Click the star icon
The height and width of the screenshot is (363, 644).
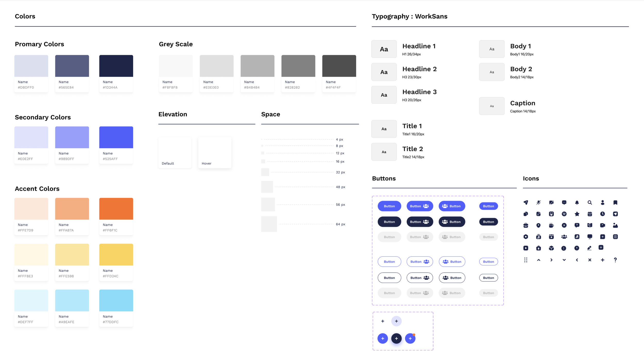pyautogui.click(x=577, y=214)
